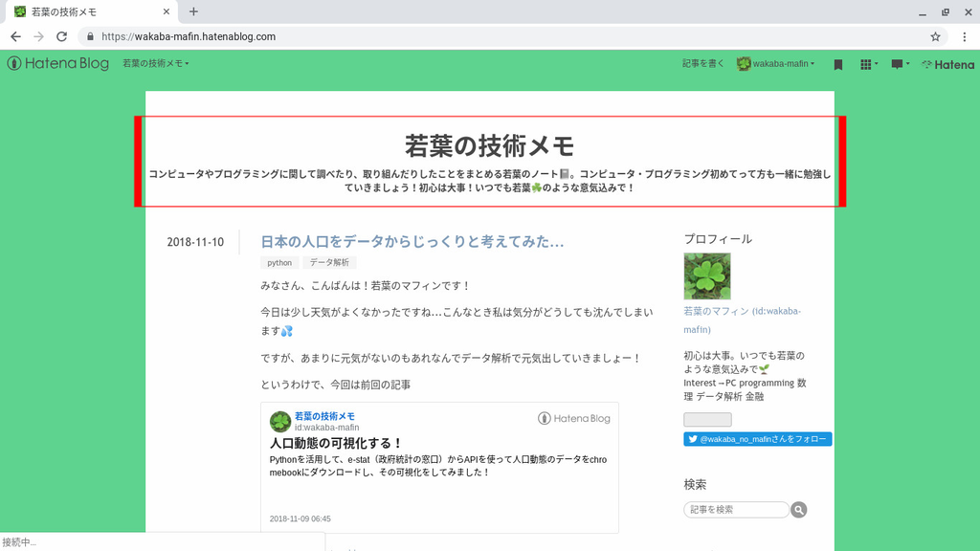Open the apps grid dropdown in the header
The width and height of the screenshot is (980, 551).
point(867,64)
